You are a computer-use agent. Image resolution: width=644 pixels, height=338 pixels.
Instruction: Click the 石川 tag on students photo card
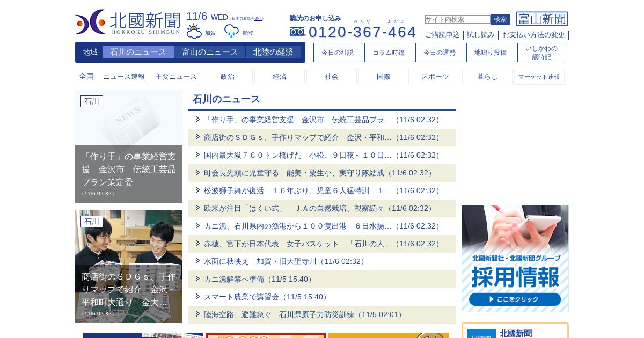point(92,222)
